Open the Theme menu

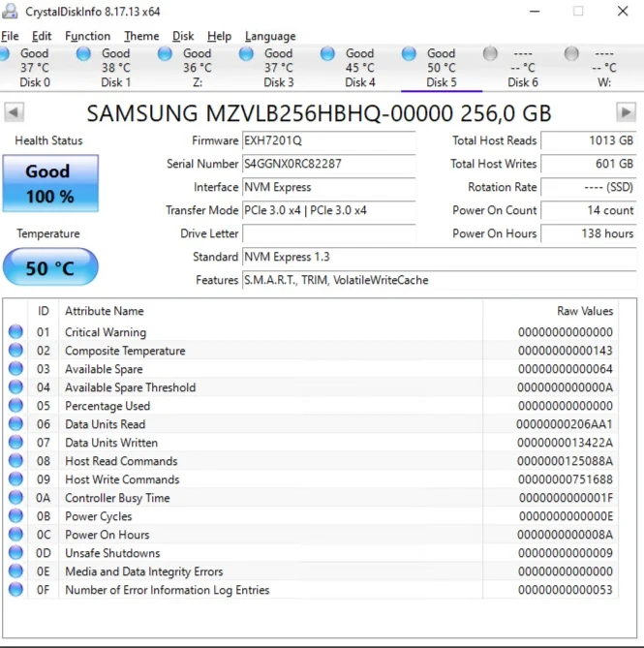pos(141,37)
